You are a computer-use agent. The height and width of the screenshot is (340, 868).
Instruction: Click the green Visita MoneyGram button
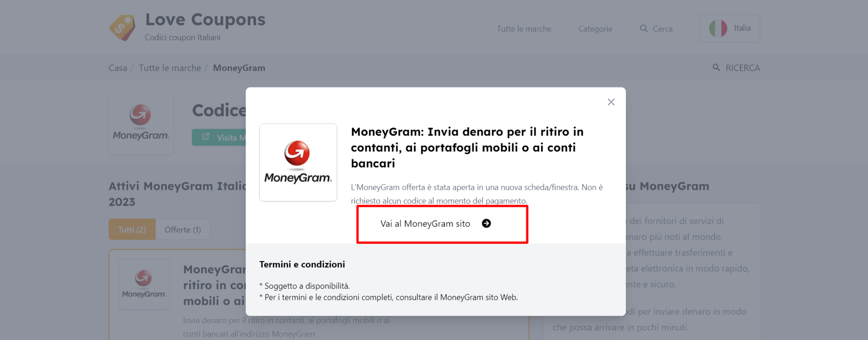click(219, 137)
